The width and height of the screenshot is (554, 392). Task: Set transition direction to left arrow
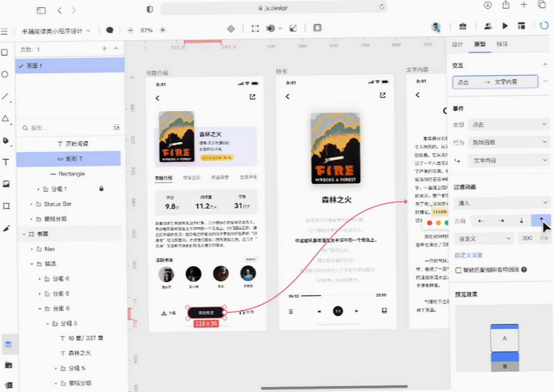481,221
